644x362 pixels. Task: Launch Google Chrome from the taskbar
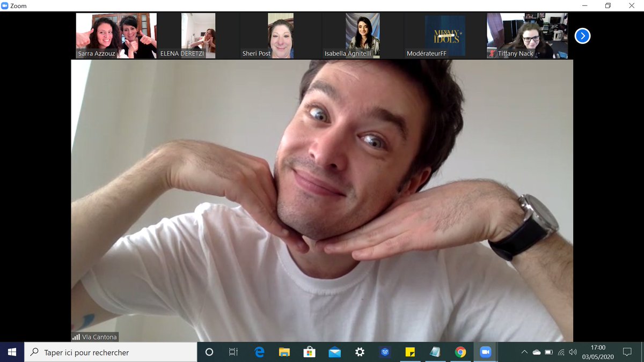[460, 352]
